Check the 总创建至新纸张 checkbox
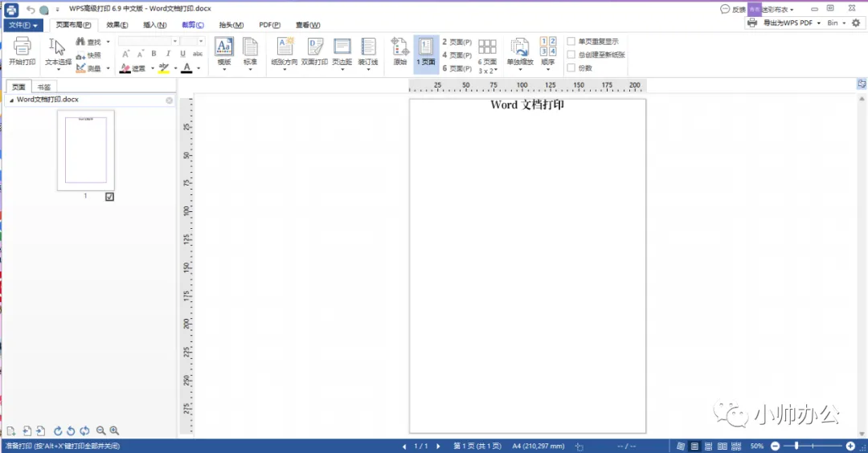868x453 pixels. pos(571,55)
